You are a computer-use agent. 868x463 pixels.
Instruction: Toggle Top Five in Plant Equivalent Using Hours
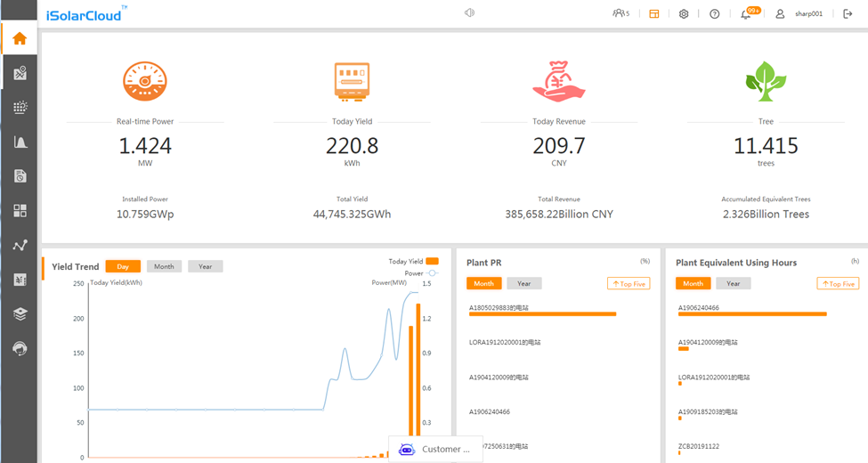point(838,283)
